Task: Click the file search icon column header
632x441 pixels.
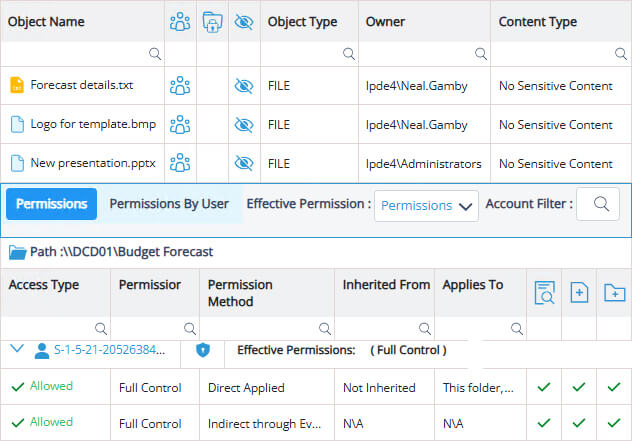Action: coord(545,293)
